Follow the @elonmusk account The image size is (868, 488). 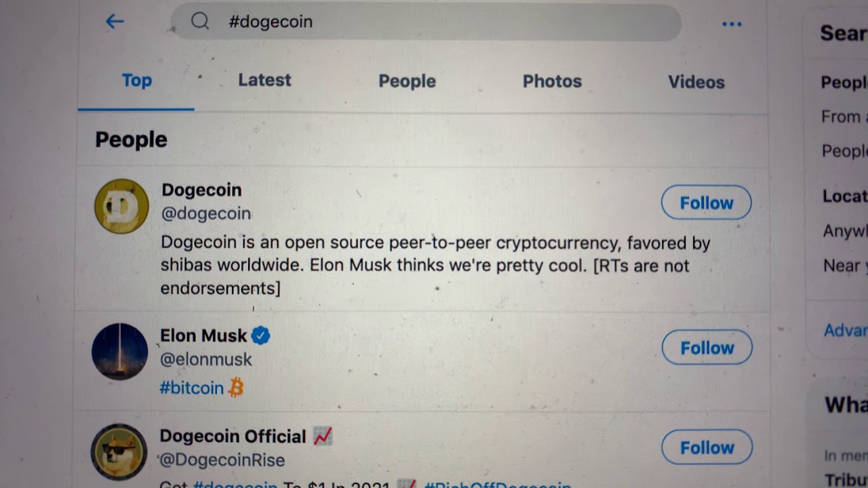(707, 348)
